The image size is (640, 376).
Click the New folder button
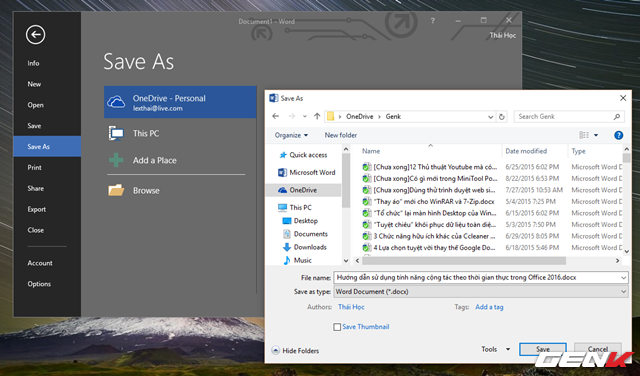341,135
